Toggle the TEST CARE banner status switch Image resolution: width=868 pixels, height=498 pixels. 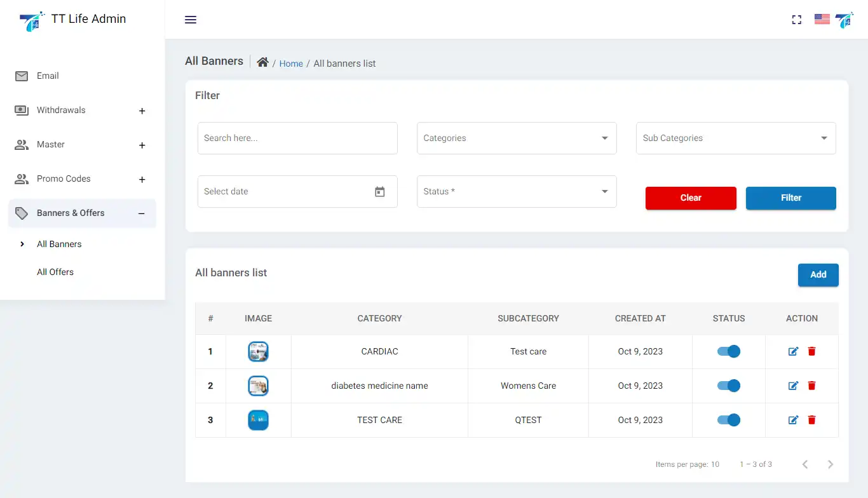point(728,420)
